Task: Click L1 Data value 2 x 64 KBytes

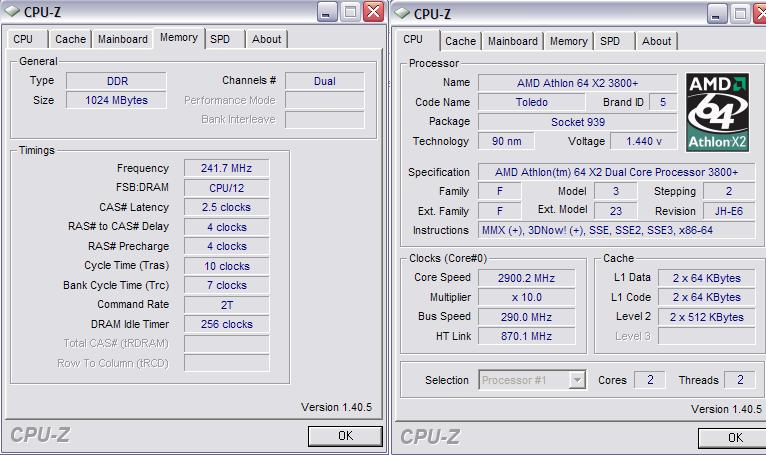Action: pos(706,278)
